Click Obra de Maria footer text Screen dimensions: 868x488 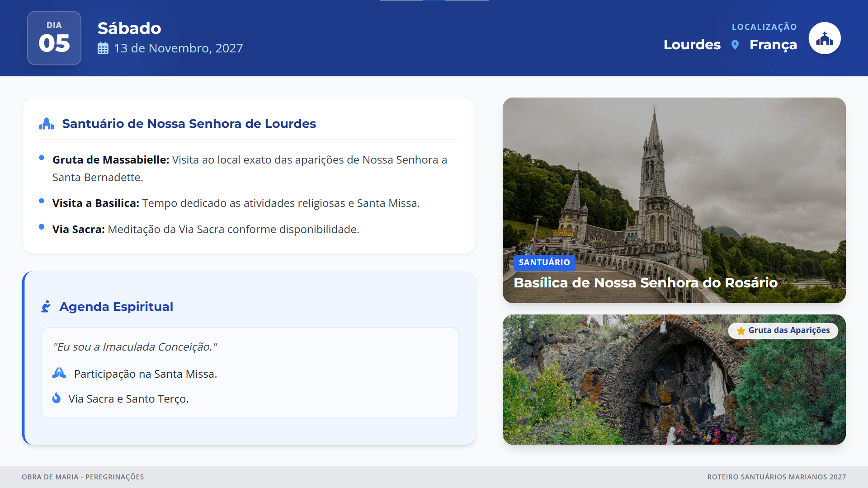click(x=83, y=477)
